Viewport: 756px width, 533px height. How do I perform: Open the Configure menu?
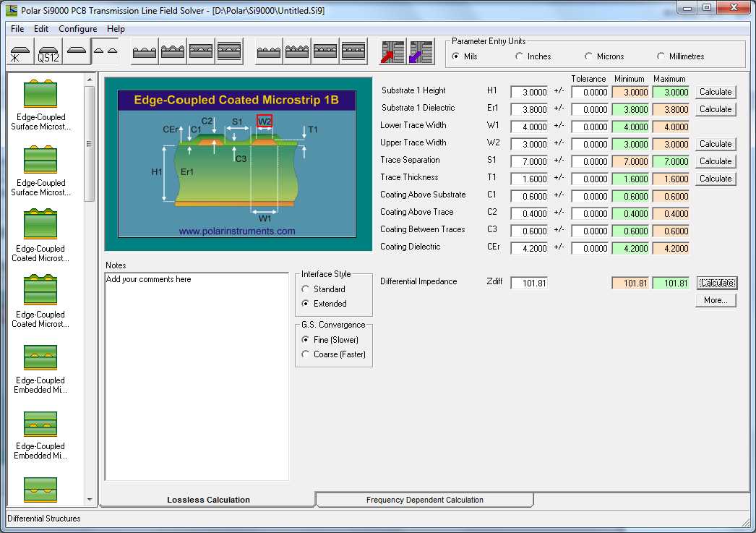[x=77, y=29]
